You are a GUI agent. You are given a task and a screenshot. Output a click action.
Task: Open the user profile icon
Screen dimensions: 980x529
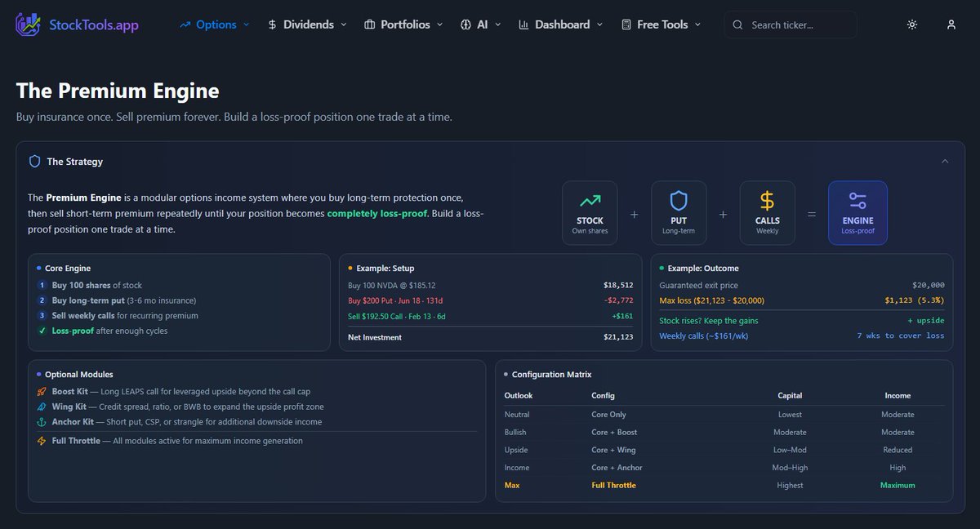pos(951,24)
